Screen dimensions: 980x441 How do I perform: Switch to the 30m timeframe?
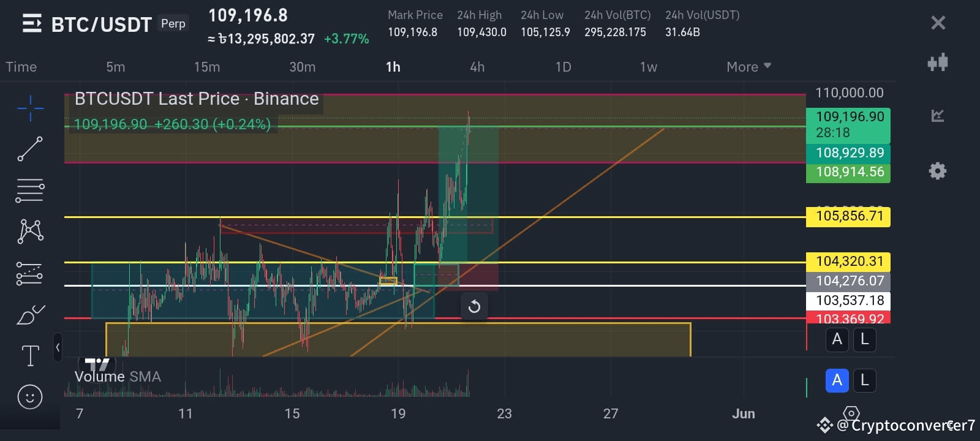pyautogui.click(x=303, y=67)
